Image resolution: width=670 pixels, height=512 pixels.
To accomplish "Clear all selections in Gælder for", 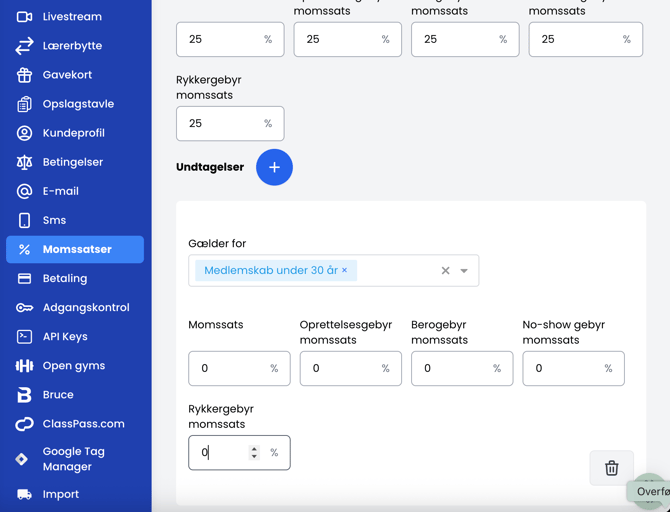I will [446, 270].
